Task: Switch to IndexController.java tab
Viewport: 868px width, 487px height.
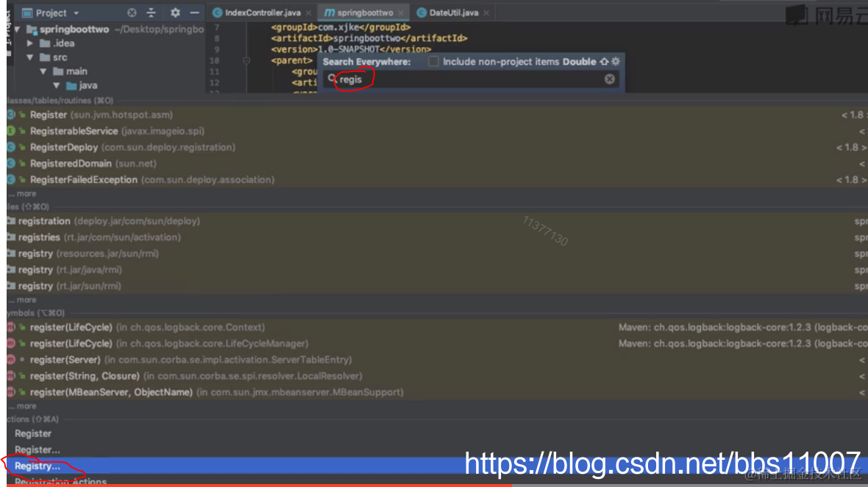Action: (x=263, y=13)
